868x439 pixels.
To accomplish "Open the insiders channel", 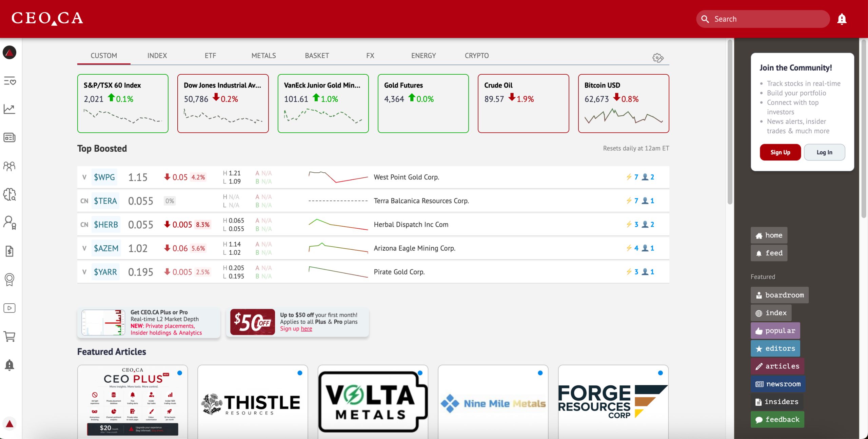I will click(x=777, y=402).
